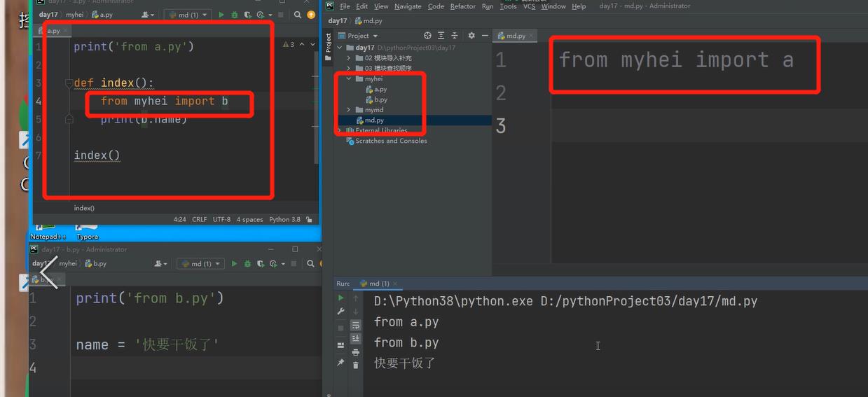Open Notepad++ desktop shortcut
The height and width of the screenshot is (397, 868).
point(48,231)
